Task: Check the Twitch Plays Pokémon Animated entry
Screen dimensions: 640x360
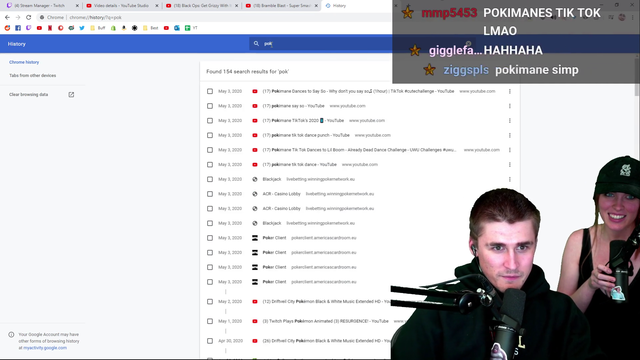Action: (x=210, y=322)
